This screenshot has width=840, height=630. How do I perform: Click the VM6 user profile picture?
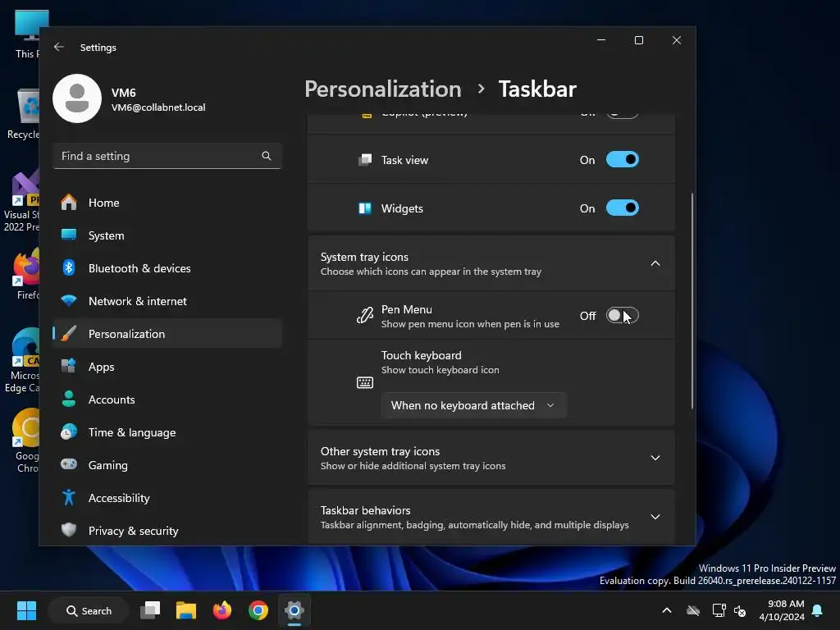point(77,98)
